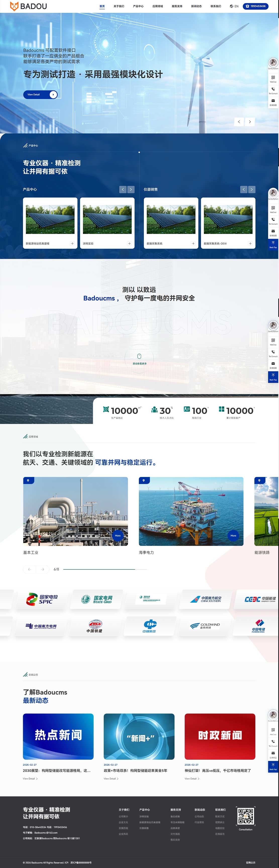The image size is (279, 868).
Task: Click the 6/8 carousel progress bar
Action: pyautogui.click(x=99, y=569)
